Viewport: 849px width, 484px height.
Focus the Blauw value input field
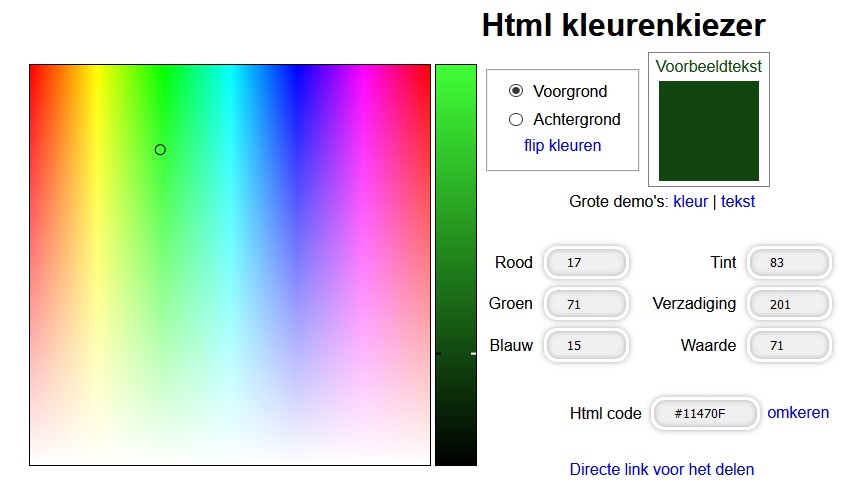[586, 345]
